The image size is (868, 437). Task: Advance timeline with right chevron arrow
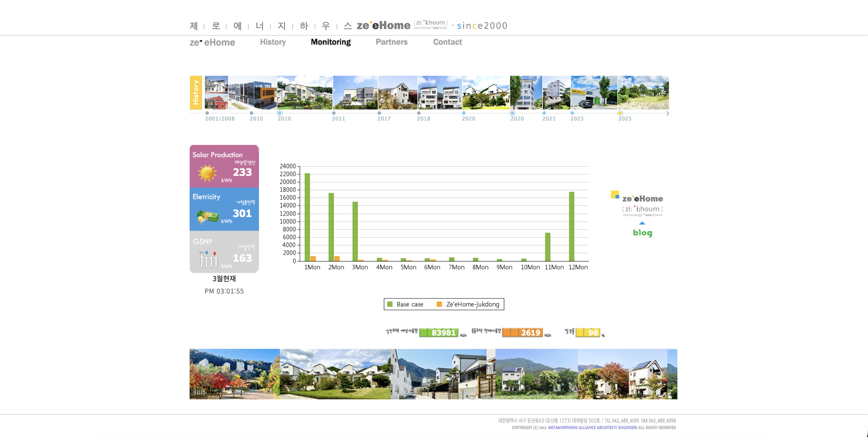(668, 114)
